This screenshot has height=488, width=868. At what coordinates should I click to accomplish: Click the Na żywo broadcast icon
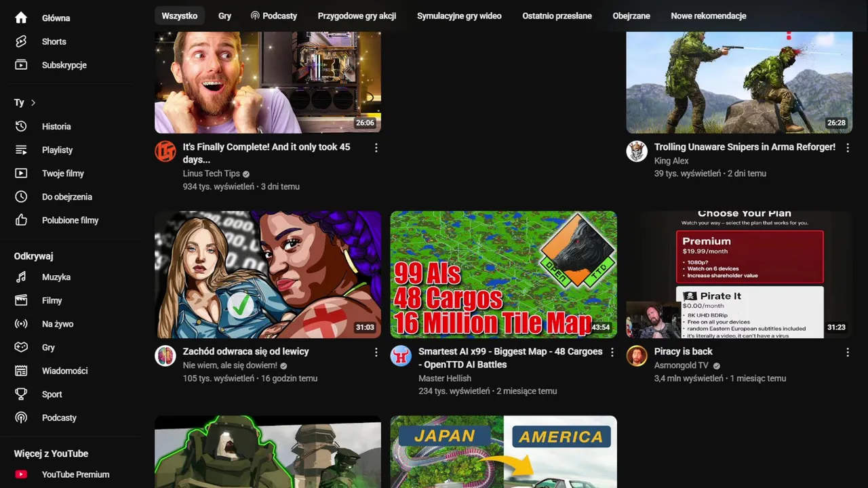tap(21, 324)
